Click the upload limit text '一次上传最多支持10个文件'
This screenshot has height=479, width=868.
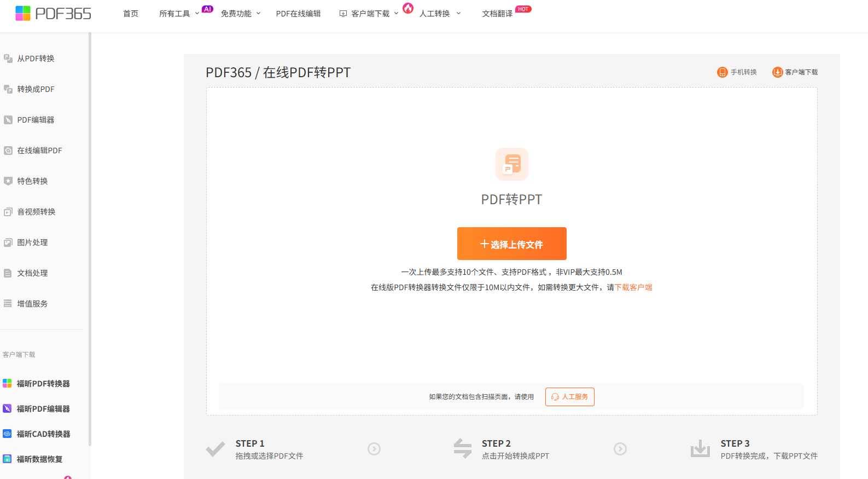(447, 272)
